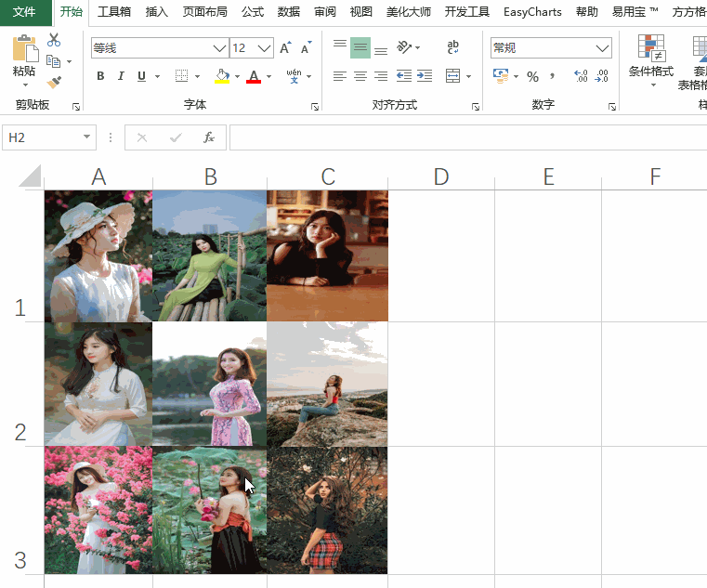Select the Format Painter brush icon

pyautogui.click(x=54, y=82)
